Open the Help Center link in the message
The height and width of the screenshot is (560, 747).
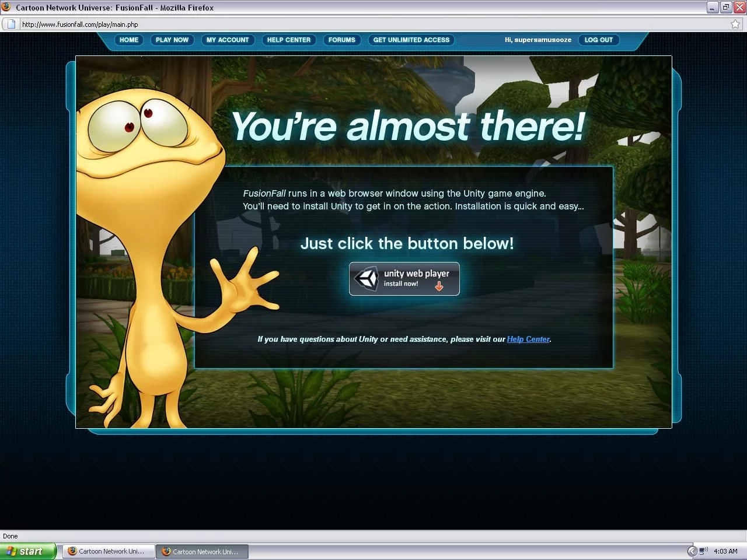point(528,339)
